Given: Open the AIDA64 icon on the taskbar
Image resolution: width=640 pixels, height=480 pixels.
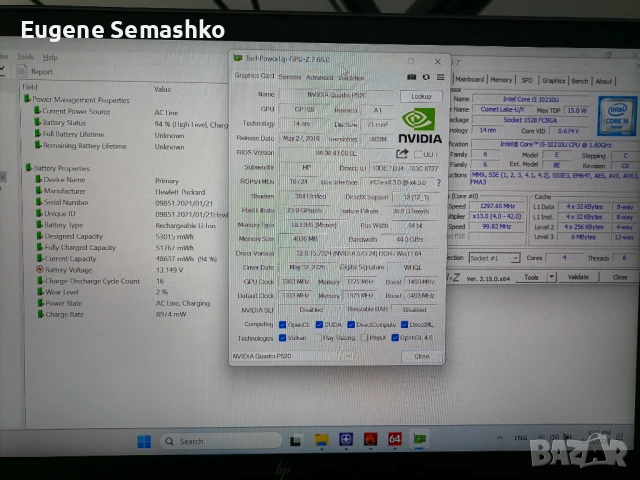Looking at the screenshot, I should [x=394, y=439].
